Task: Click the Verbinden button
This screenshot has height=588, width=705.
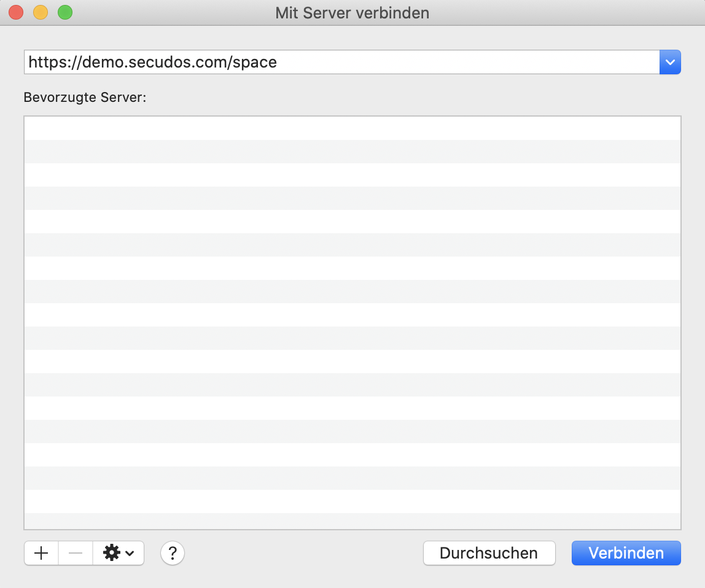Action: pos(626,553)
